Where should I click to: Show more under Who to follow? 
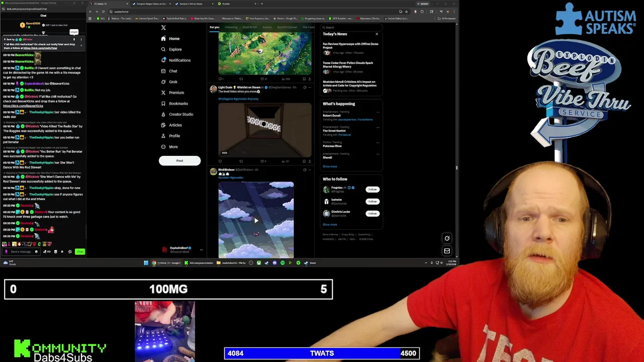click(x=330, y=225)
